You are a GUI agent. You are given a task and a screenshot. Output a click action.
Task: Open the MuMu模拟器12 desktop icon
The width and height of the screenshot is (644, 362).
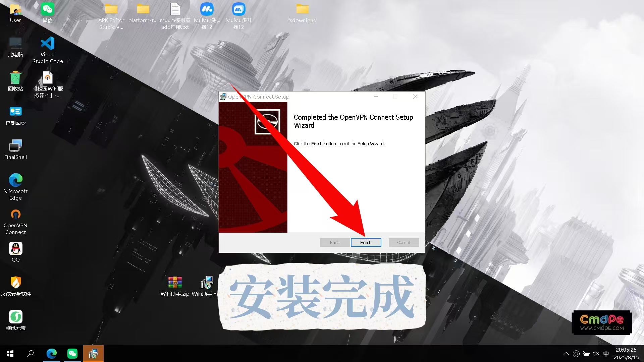(x=207, y=16)
